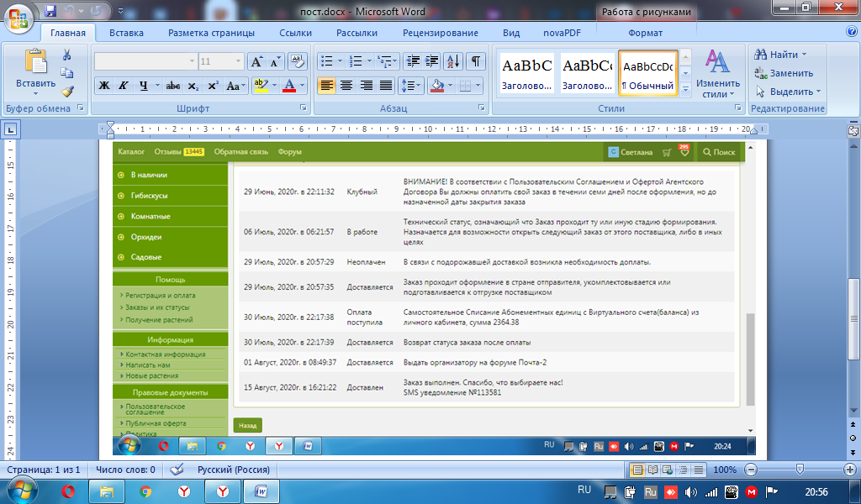Open the Разметка страницы tab
This screenshot has width=861, height=504.
coord(211,34)
